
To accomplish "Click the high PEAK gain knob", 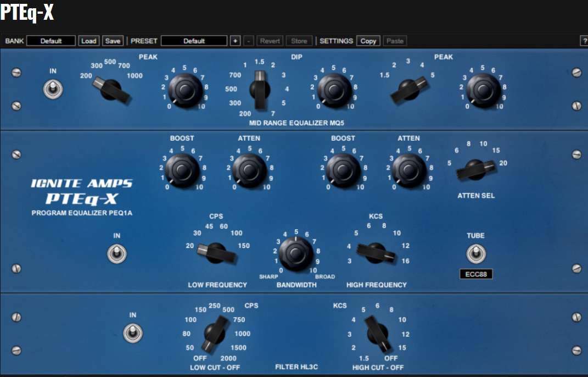I will coord(483,90).
